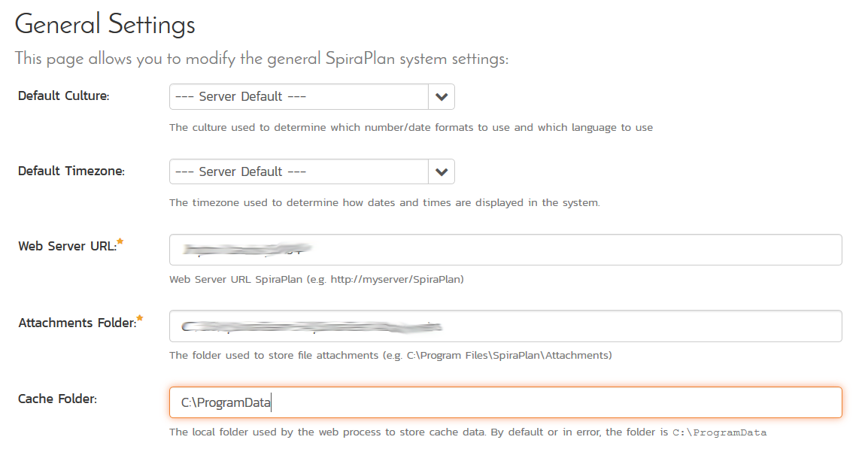Click the http://myserver/SpiraPlan example text
Screen dimensions: 868x455
coord(396,279)
